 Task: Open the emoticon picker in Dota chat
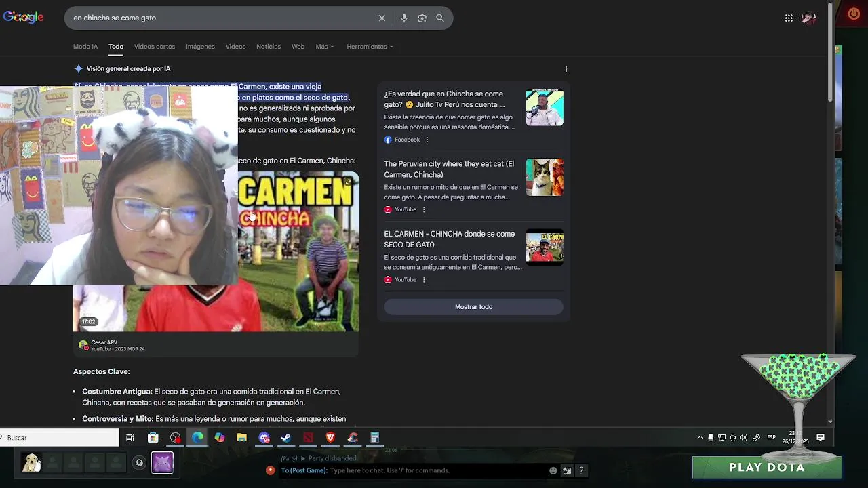tap(553, 470)
